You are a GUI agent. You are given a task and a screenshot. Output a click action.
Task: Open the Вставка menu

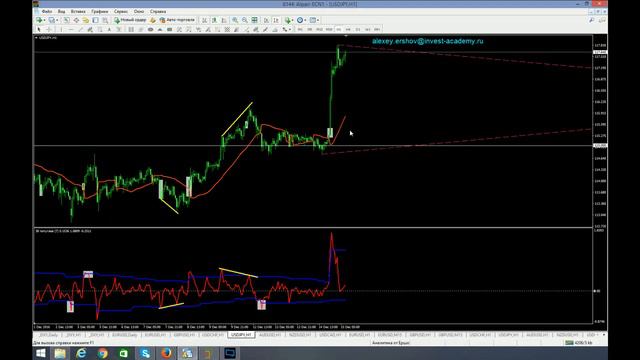tap(78, 11)
